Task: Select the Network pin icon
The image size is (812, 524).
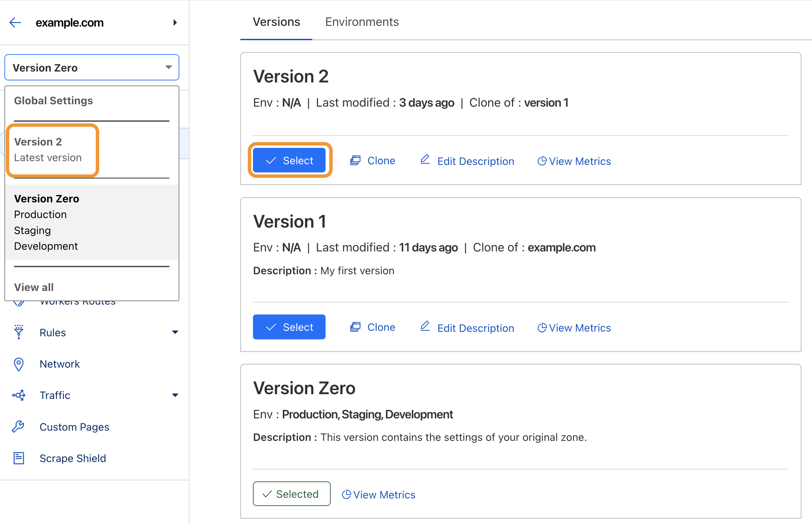Action: pyautogui.click(x=19, y=364)
